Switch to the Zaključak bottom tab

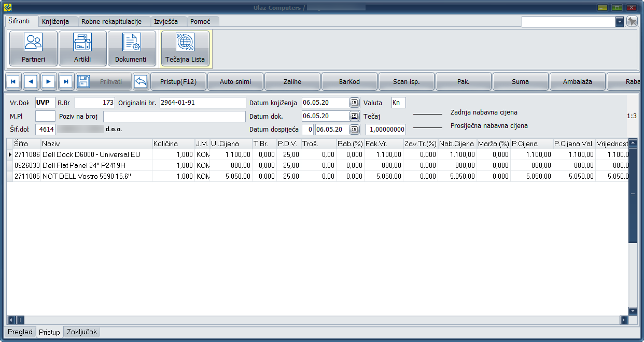click(81, 332)
